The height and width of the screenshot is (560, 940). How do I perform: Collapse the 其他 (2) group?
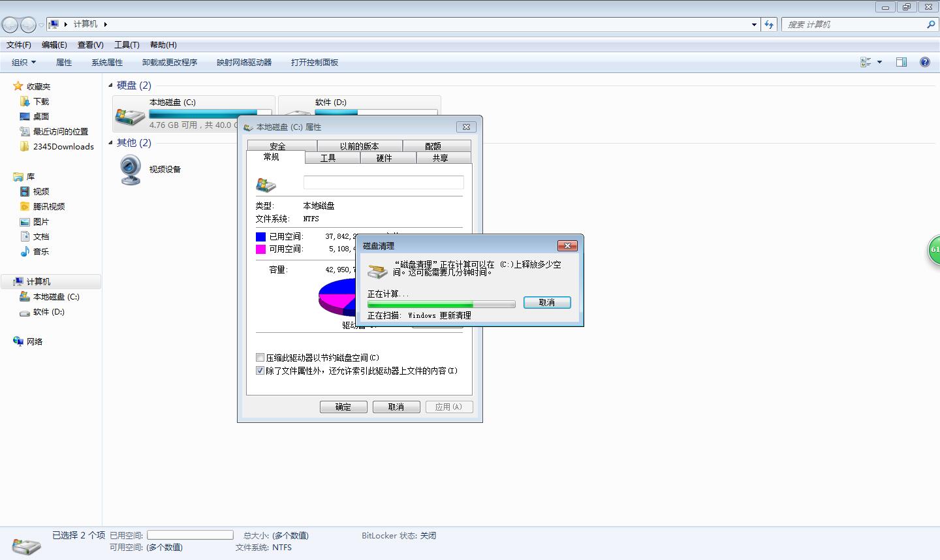(110, 143)
